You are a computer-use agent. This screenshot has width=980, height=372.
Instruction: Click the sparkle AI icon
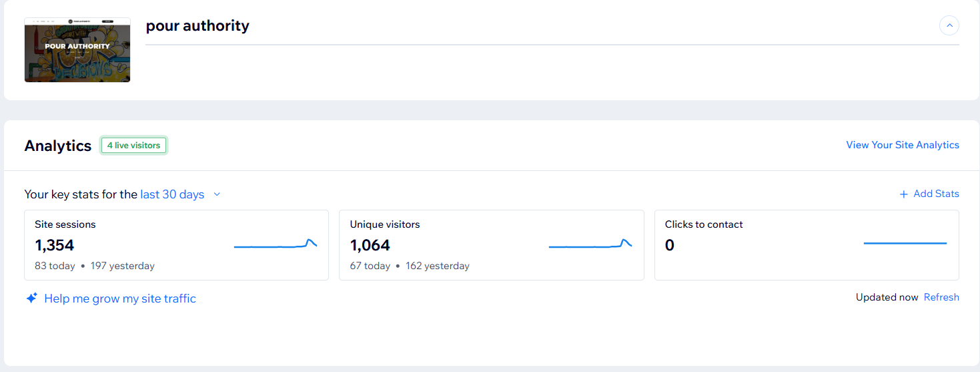[31, 299]
